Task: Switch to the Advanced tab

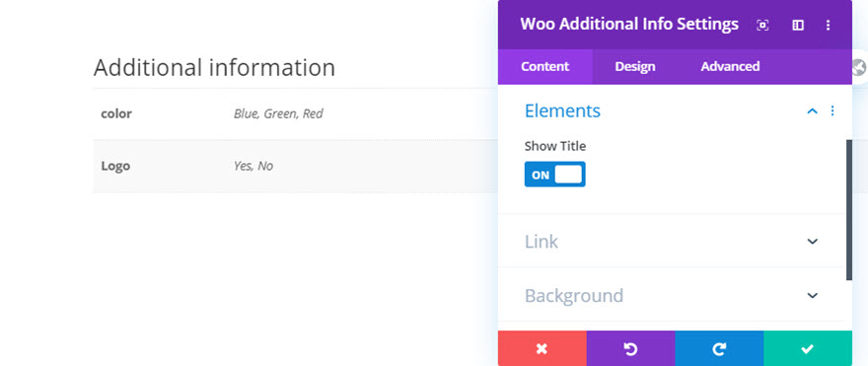Action: (x=730, y=66)
